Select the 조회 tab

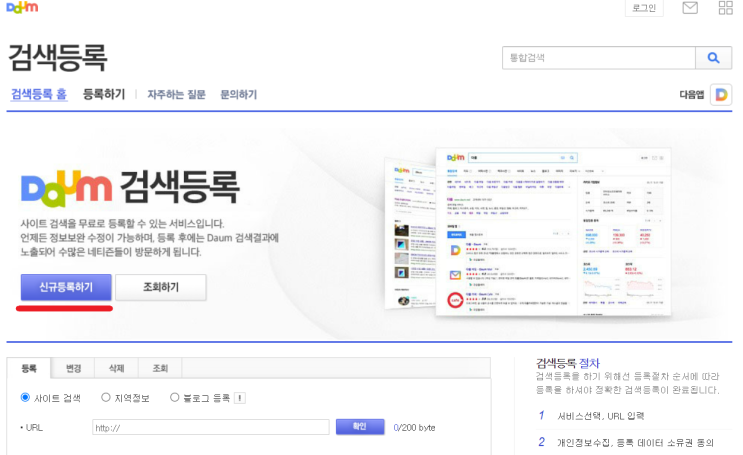tap(160, 368)
